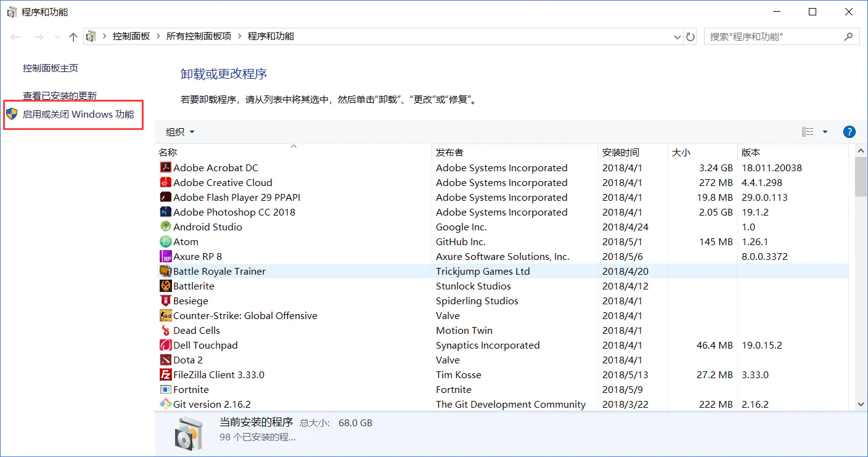Screen dimensions: 868x457
Task: Click the Counter-Strike: Global Offensive icon
Action: click(x=165, y=315)
